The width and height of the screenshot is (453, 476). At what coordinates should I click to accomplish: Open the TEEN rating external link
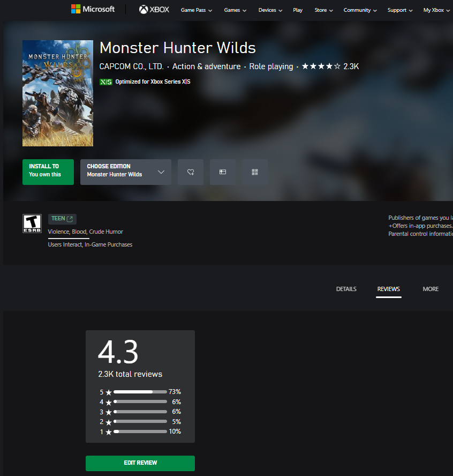pos(62,219)
